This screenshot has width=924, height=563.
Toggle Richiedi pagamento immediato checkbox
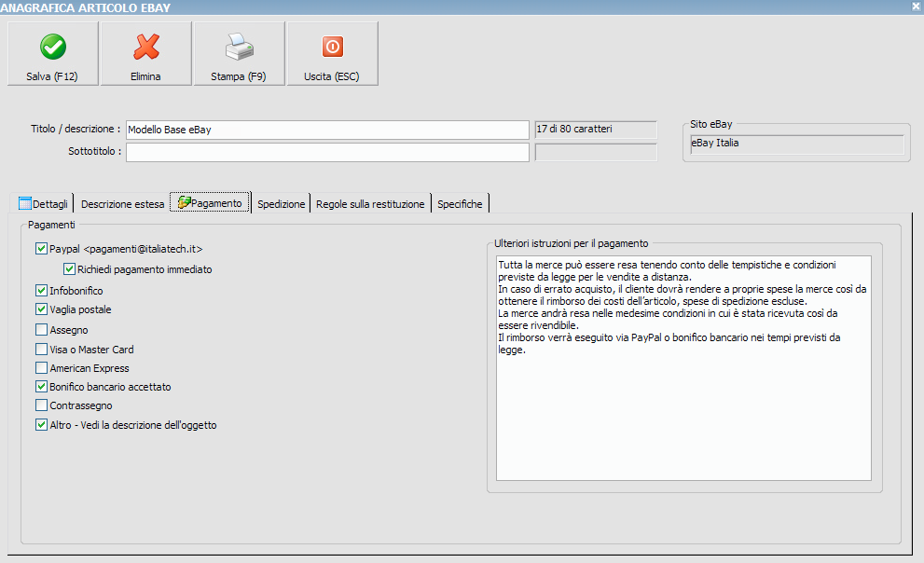click(69, 269)
